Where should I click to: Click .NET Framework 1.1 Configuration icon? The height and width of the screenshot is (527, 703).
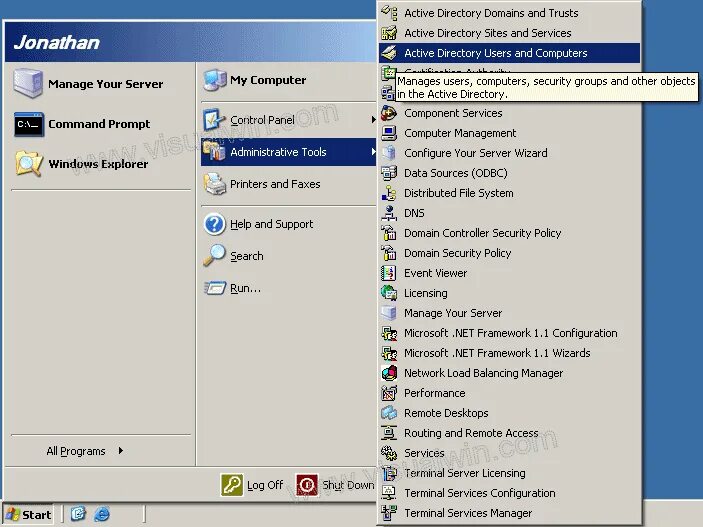389,333
